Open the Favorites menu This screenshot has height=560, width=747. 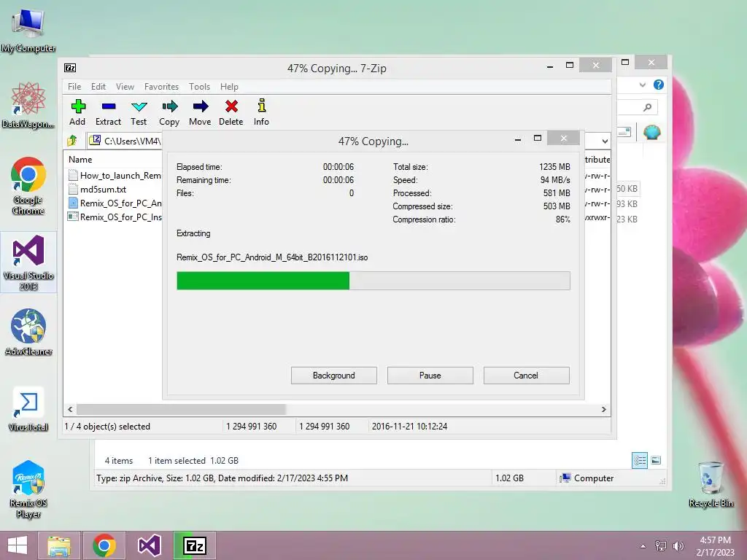pos(161,87)
